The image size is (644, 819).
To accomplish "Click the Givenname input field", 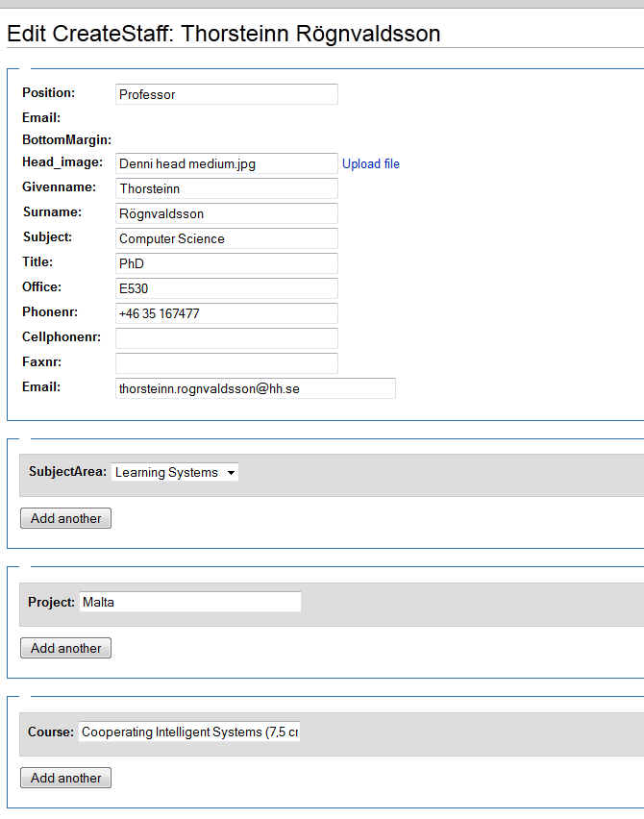I will point(226,188).
